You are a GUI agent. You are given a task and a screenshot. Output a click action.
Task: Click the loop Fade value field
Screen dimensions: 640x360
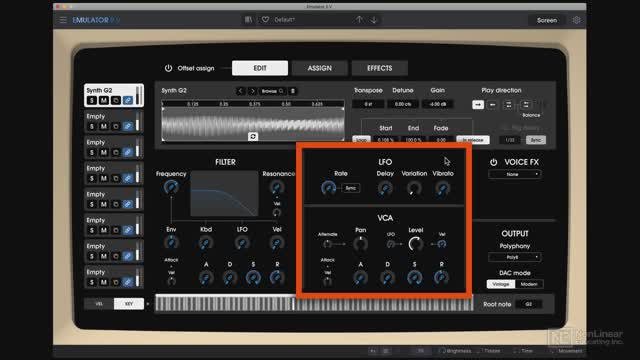441,140
